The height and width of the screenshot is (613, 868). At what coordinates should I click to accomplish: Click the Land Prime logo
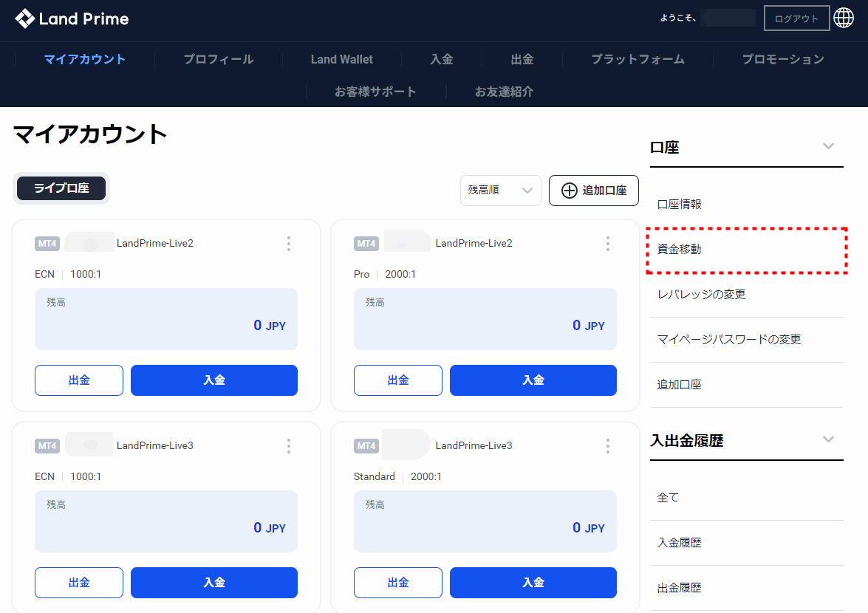[72, 18]
